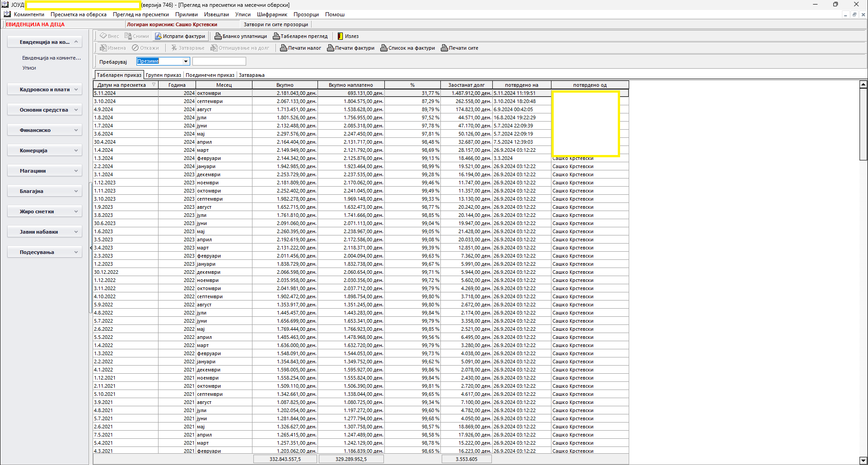Open Пресметка на обврска menu
The height and width of the screenshot is (465, 868).
click(79, 14)
